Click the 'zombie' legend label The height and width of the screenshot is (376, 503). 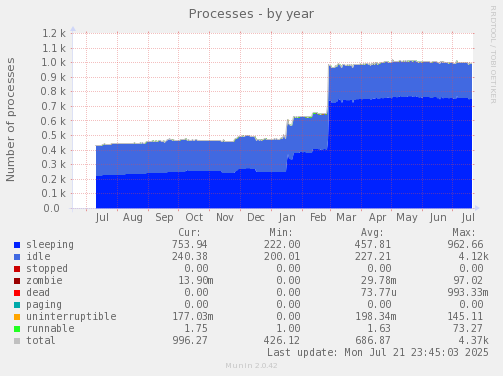click(x=44, y=281)
